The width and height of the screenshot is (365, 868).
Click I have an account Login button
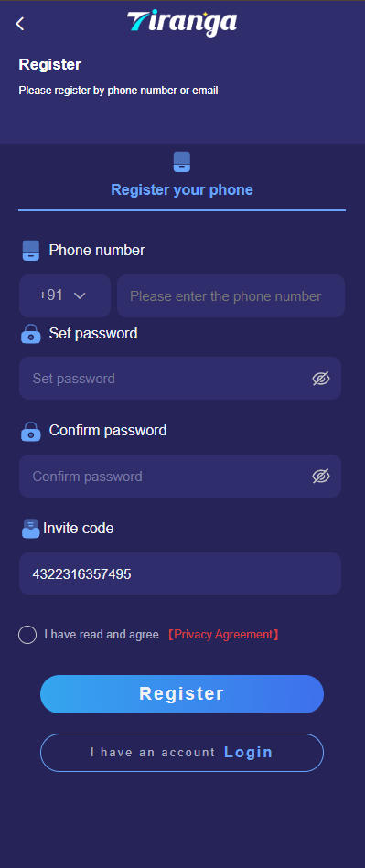tap(182, 753)
